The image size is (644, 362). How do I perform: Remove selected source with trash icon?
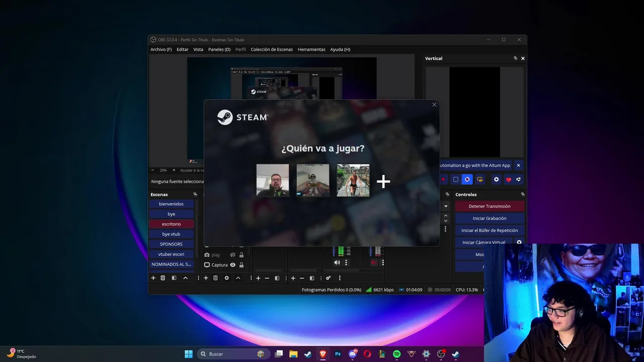[x=215, y=278]
